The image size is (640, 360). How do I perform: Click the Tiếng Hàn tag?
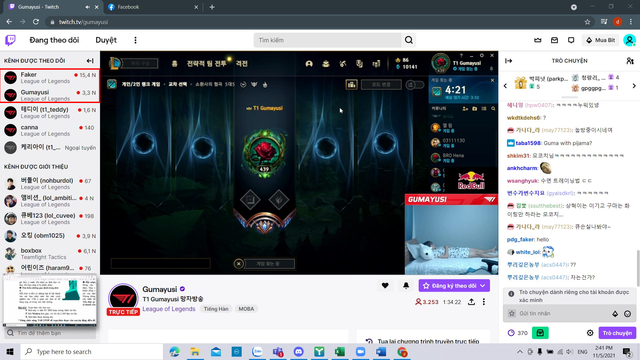click(216, 309)
